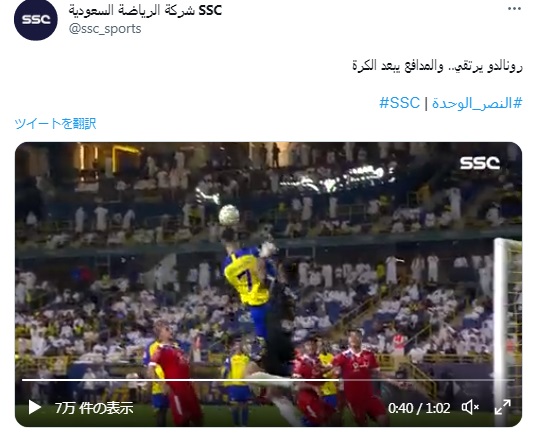The width and height of the screenshot is (535, 439).
Task: Click the football in the video frame
Action: click(229, 215)
